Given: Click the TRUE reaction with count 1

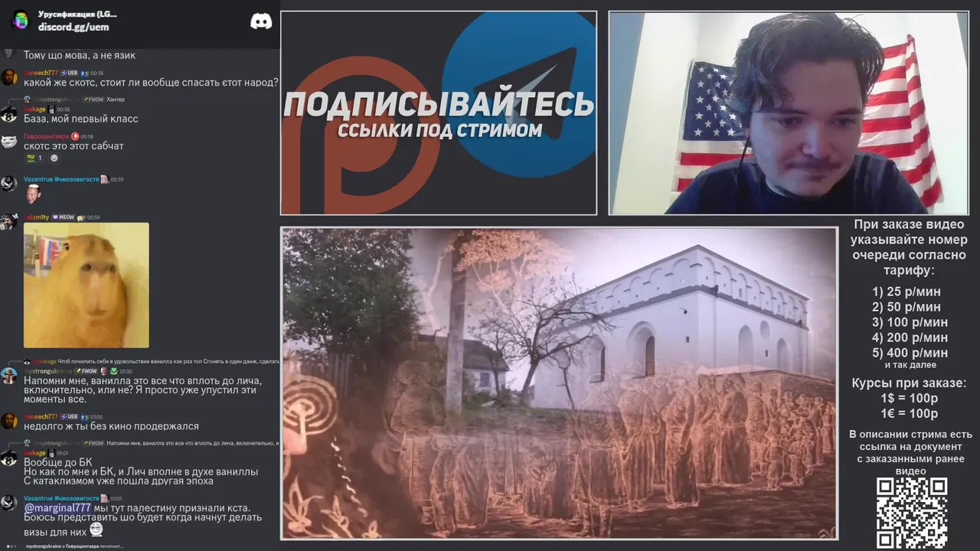Looking at the screenshot, I should pos(34,158).
